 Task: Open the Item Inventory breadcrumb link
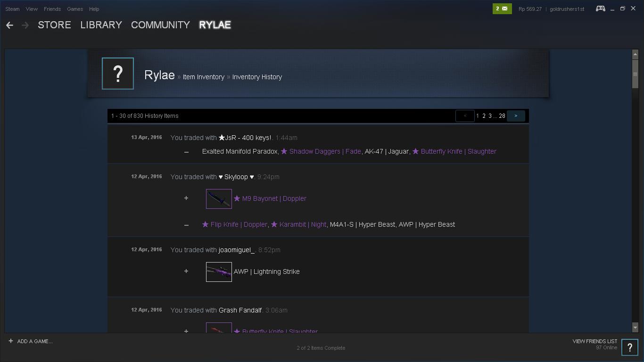[203, 77]
